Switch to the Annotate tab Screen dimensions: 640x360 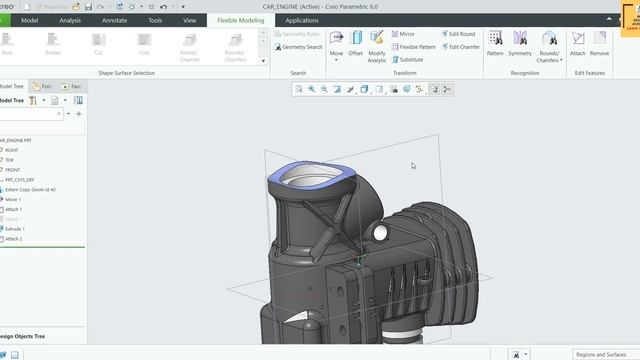[114, 20]
